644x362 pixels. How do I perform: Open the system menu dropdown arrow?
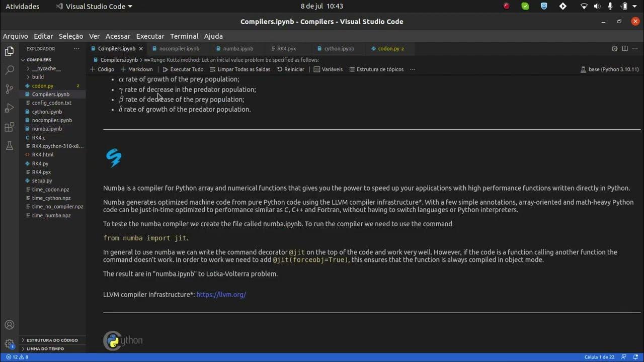coord(635,7)
